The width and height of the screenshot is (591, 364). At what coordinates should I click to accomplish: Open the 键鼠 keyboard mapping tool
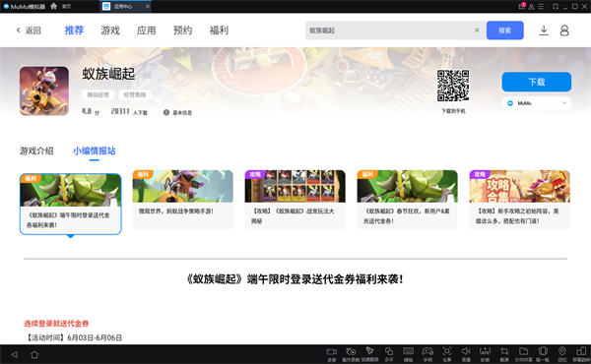pos(408,354)
